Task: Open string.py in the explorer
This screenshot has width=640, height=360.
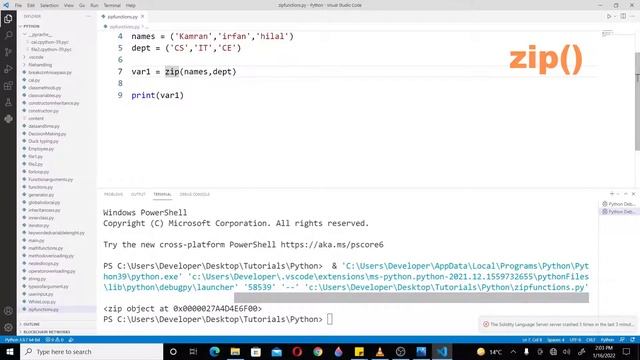Action: (37, 279)
